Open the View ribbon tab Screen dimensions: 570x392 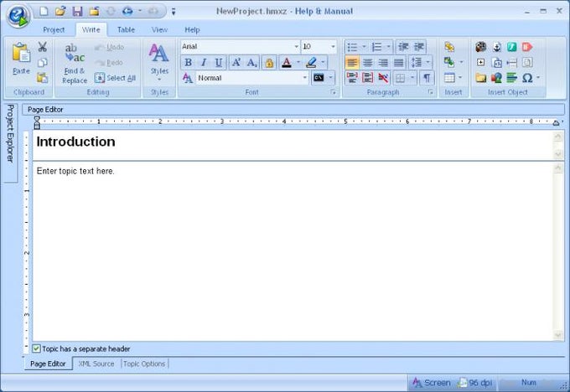pos(159,30)
